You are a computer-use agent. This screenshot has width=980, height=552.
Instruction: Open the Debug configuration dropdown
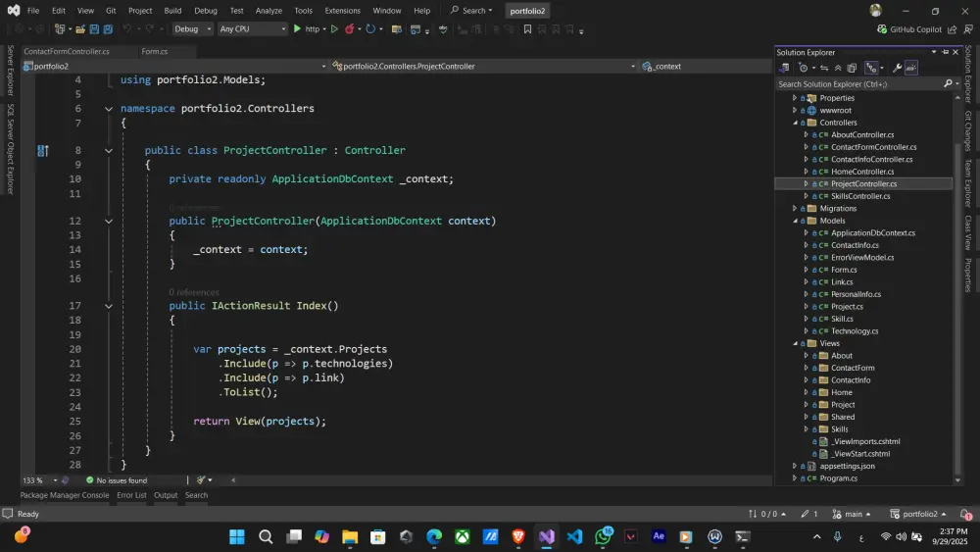(x=191, y=29)
